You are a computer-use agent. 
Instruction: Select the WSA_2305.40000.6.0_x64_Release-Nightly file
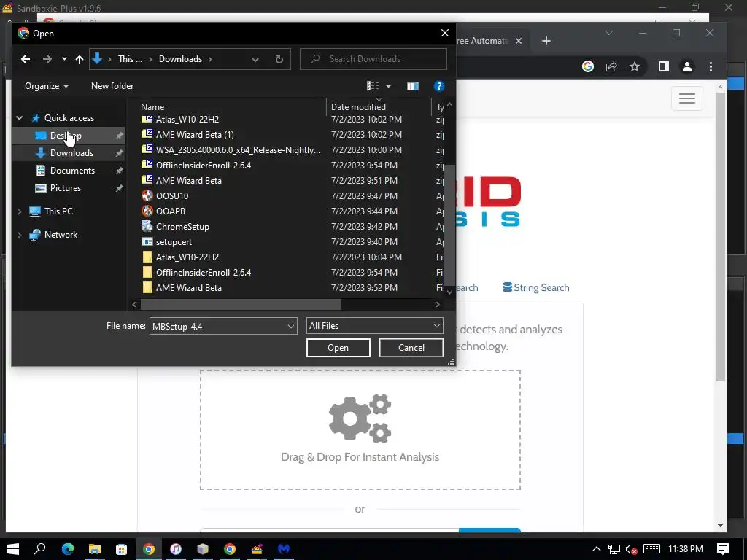[x=238, y=150]
